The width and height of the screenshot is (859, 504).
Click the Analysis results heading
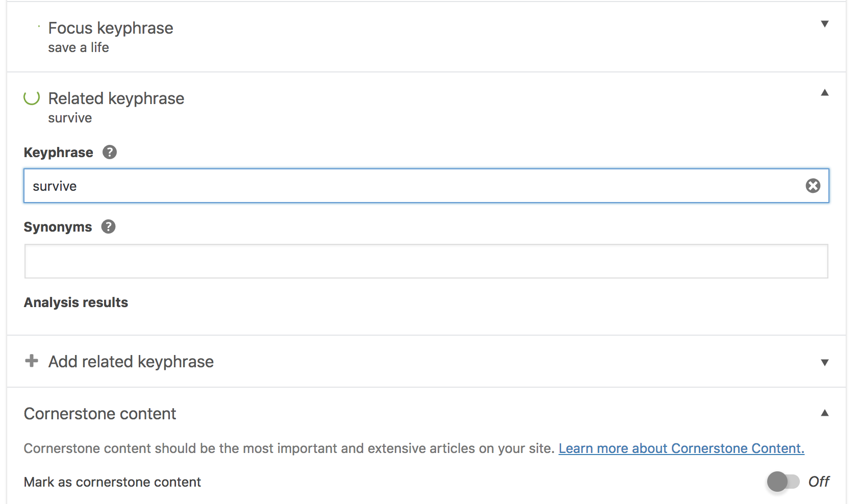[76, 303]
